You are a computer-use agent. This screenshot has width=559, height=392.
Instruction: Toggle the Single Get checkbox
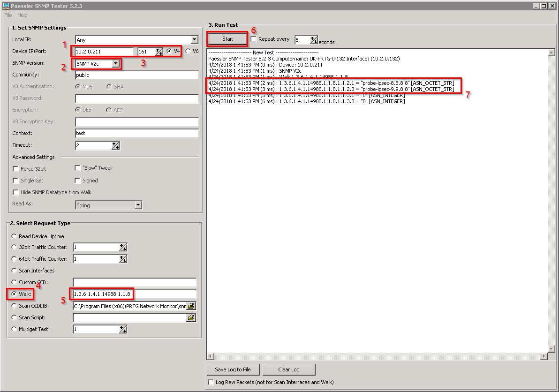coord(15,181)
